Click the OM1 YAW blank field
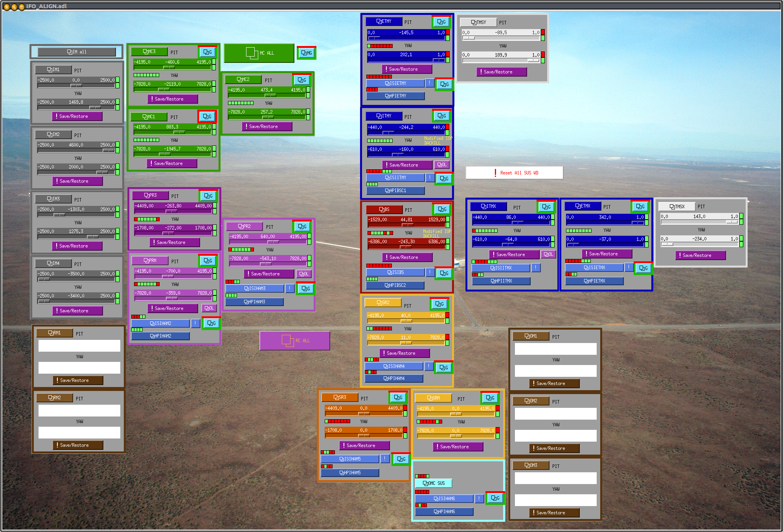The width and height of the screenshot is (783, 532). [556, 371]
